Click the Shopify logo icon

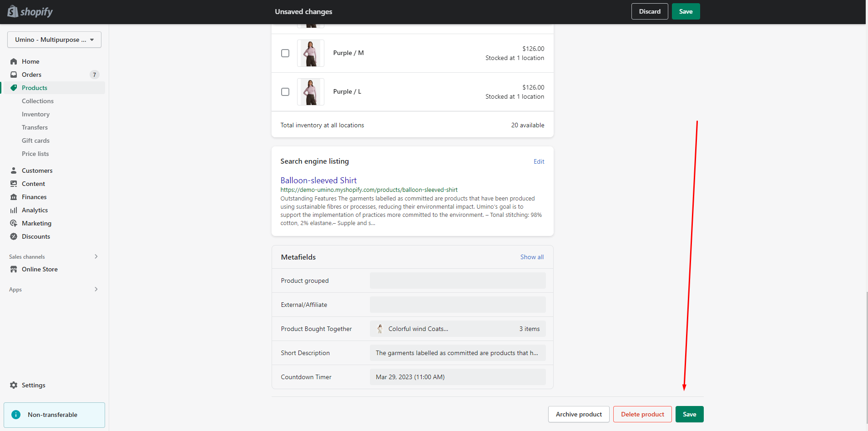(13, 11)
